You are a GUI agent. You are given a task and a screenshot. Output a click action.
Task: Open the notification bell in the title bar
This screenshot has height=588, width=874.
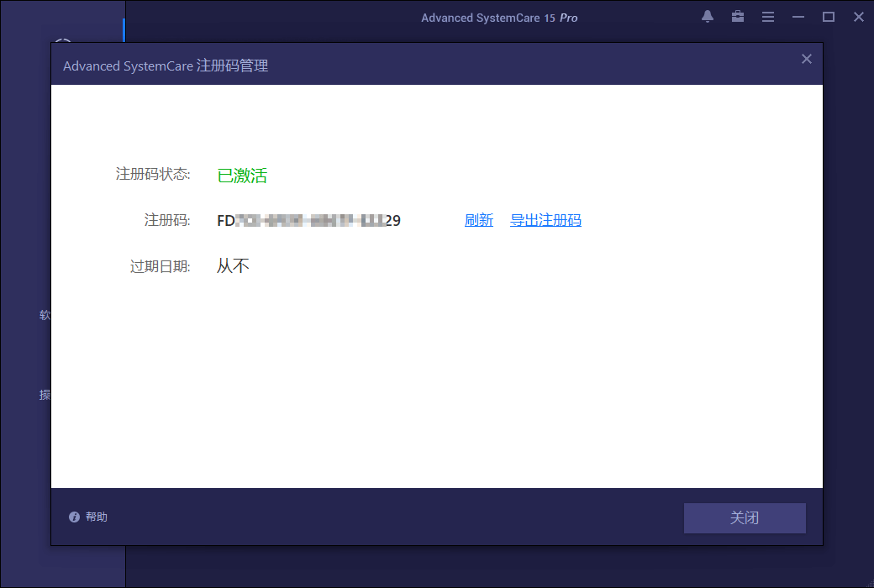point(708,17)
